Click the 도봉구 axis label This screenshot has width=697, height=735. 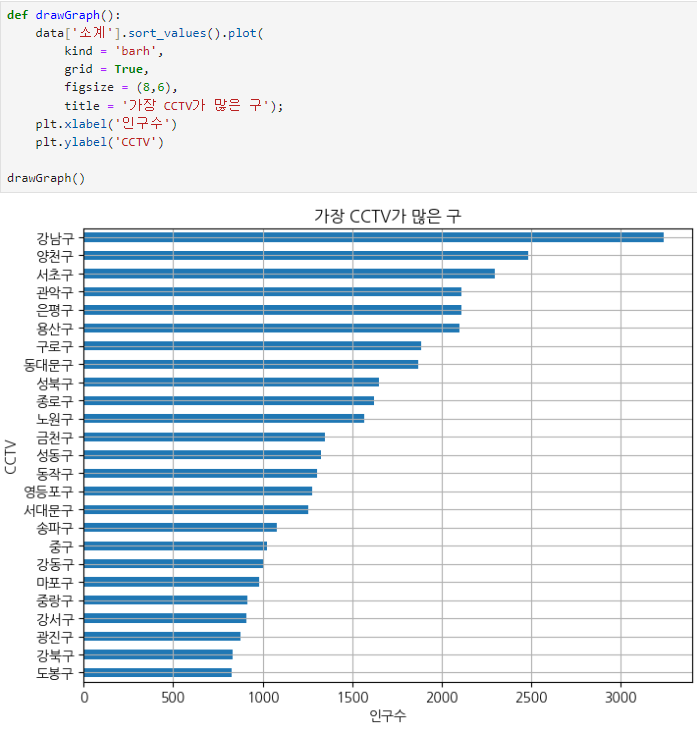tap(55, 673)
